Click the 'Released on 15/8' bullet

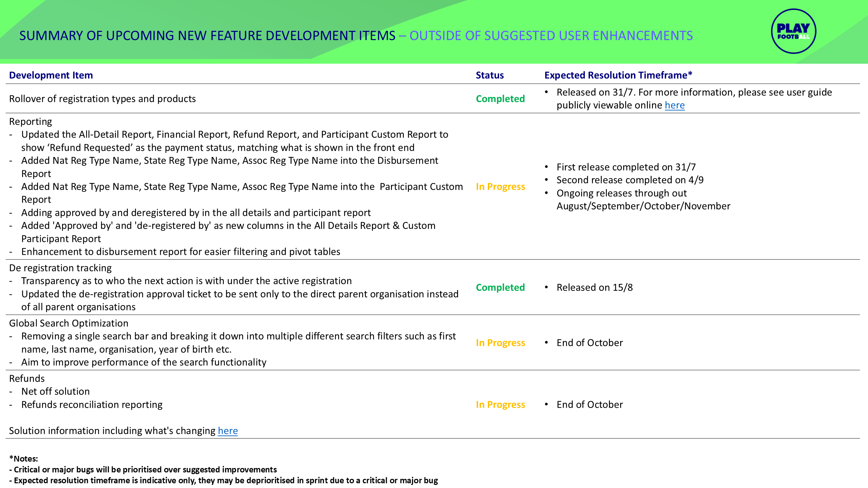pos(594,288)
